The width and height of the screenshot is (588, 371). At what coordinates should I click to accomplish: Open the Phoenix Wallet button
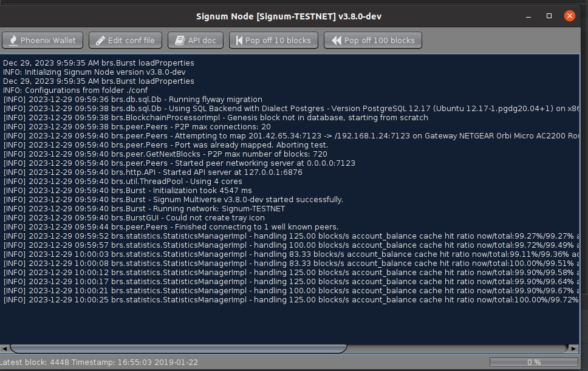click(x=43, y=40)
